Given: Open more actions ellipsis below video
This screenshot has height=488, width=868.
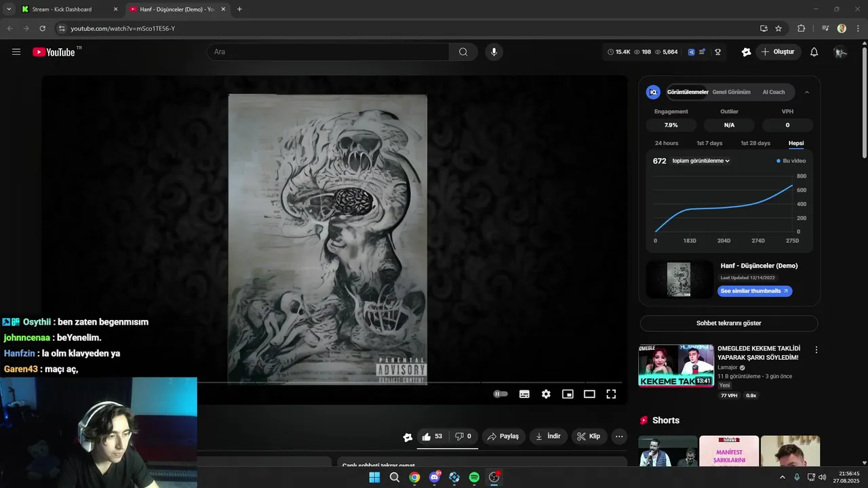Looking at the screenshot, I should coord(619,436).
